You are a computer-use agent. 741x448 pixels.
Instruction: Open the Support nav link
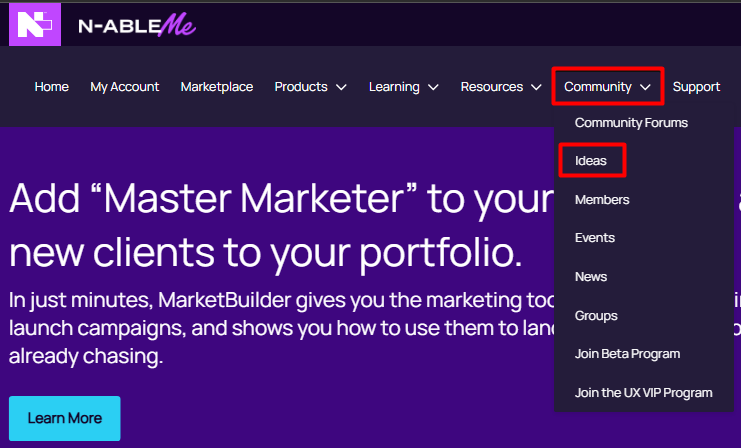click(696, 87)
